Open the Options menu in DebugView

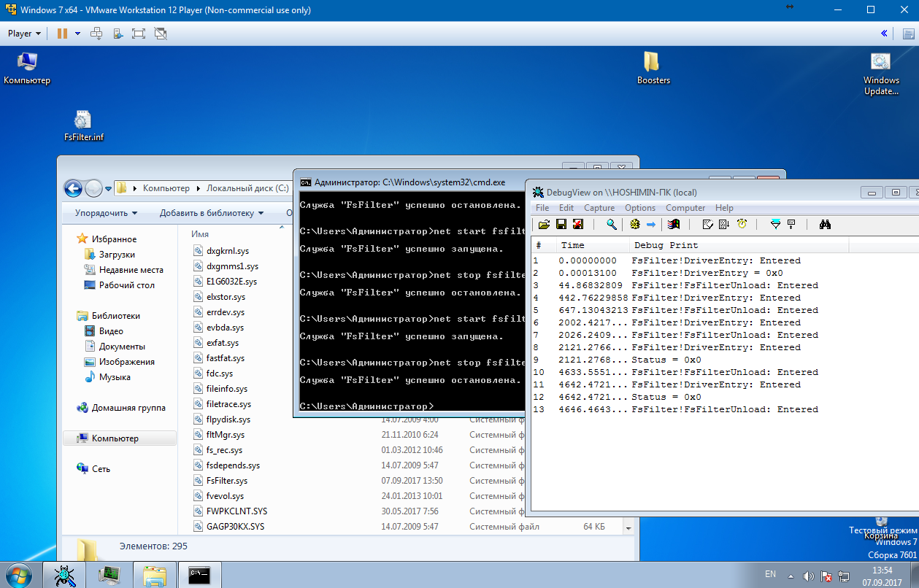639,208
